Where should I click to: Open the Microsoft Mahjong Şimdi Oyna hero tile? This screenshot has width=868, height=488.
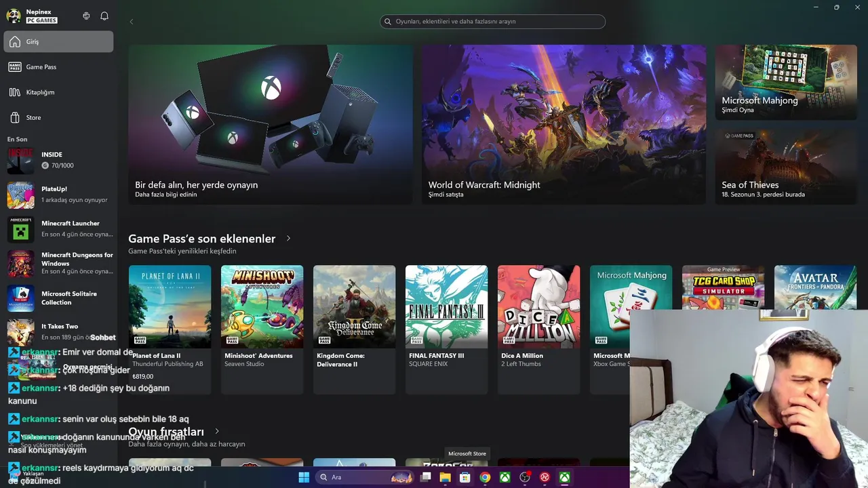point(786,83)
